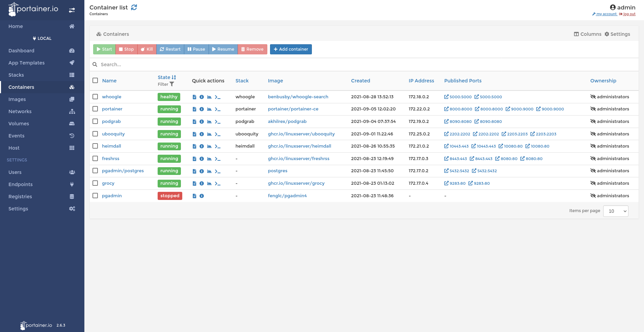Click the Stacks list icon
Screen dimensions: 644x332
[x=72, y=75]
